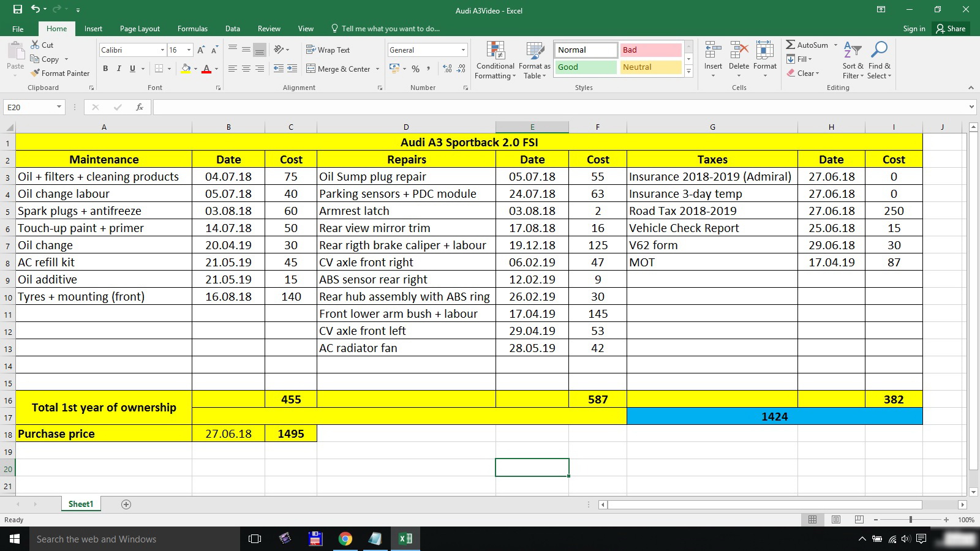
Task: Toggle Middle Align vertical alignment
Action: point(246,50)
